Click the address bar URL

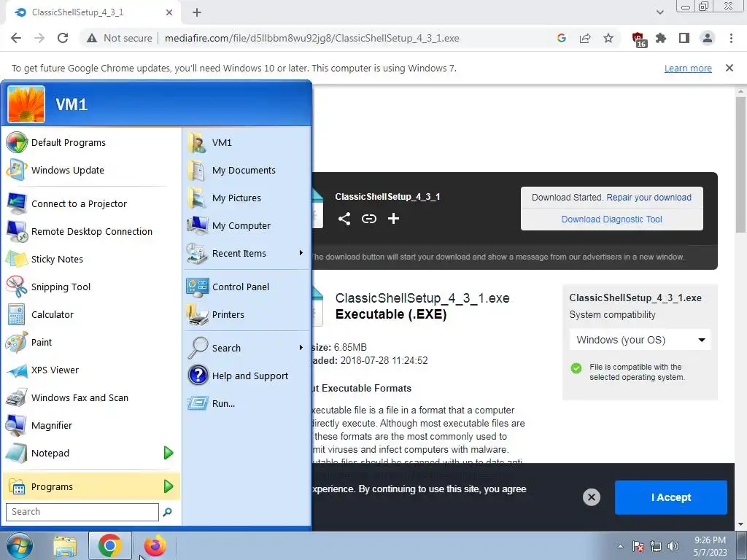click(312, 38)
